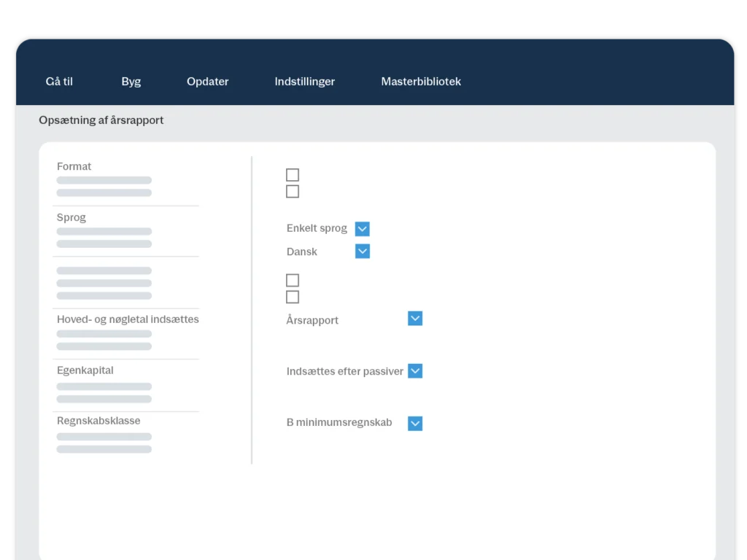Image resolution: width=747 pixels, height=560 pixels.
Task: Select Hoved- og nøgletal indsættes section
Action: 128,319
